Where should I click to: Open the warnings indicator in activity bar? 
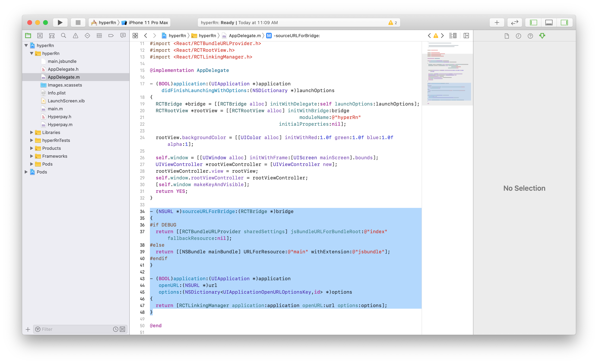(392, 23)
